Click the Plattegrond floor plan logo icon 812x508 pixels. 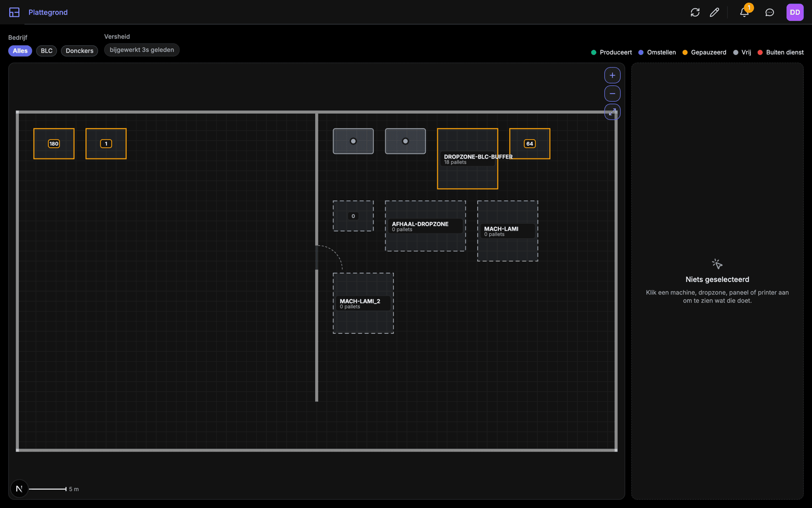coord(14,12)
